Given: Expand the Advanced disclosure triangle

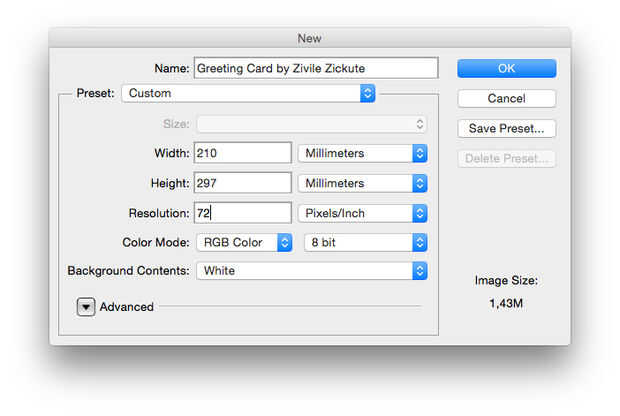Looking at the screenshot, I should (86, 307).
